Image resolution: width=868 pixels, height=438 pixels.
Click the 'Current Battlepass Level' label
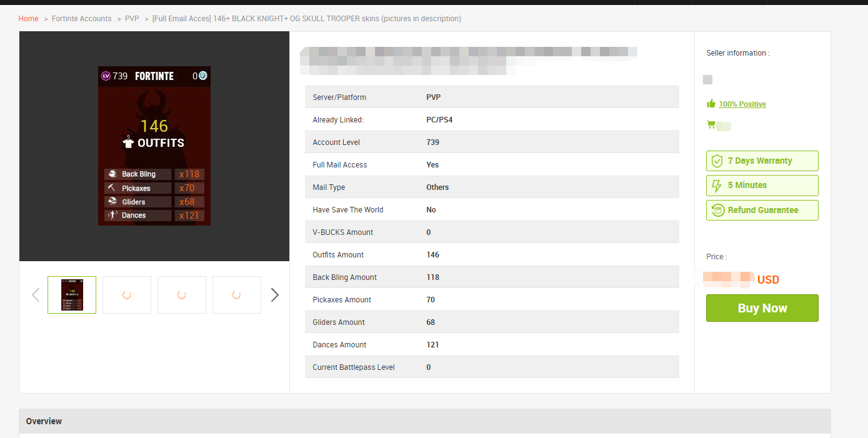pyautogui.click(x=354, y=367)
